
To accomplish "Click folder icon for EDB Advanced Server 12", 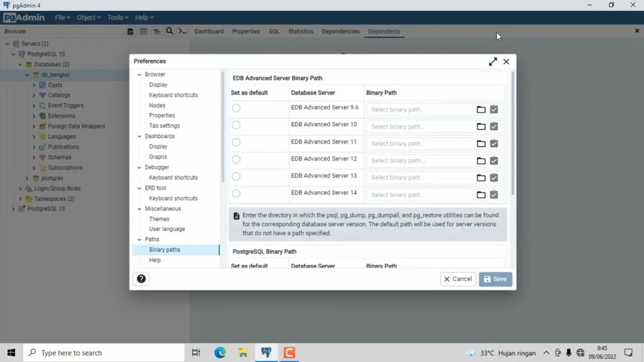I will click(x=481, y=160).
